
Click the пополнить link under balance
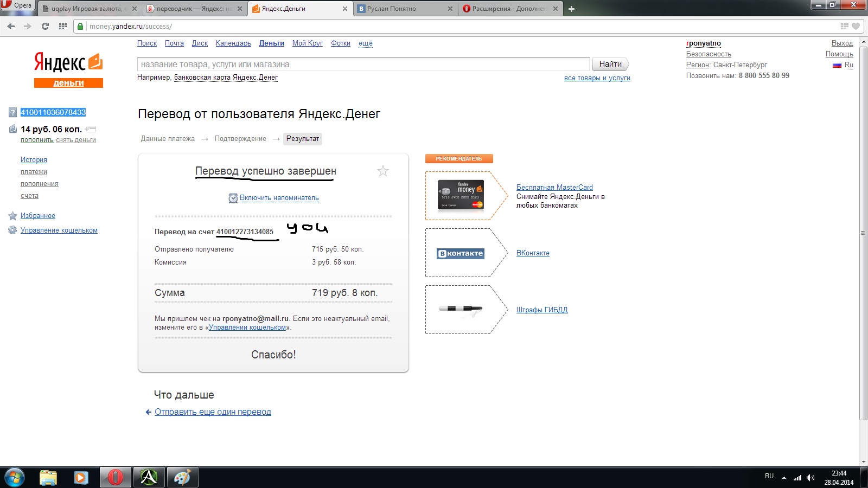pos(37,140)
